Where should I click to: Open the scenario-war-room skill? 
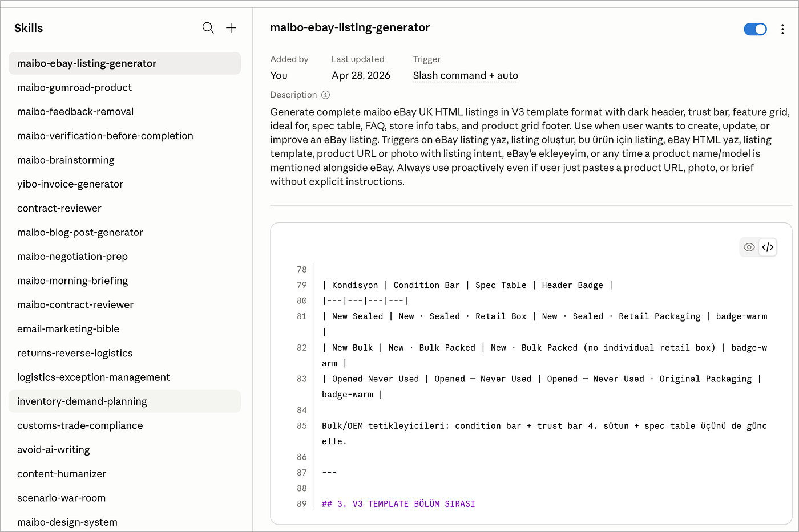[124, 498]
